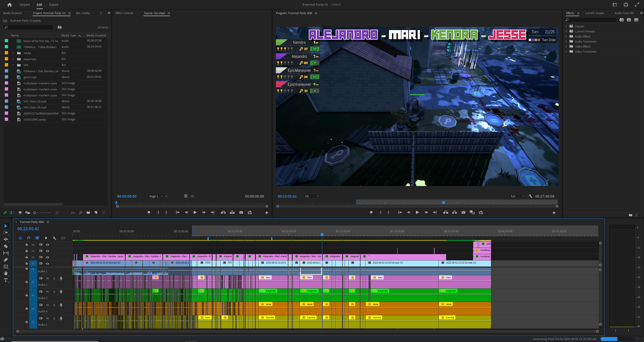The height and width of the screenshot is (342, 644).
Task: Open the Effect Controls tab
Action: tap(124, 13)
